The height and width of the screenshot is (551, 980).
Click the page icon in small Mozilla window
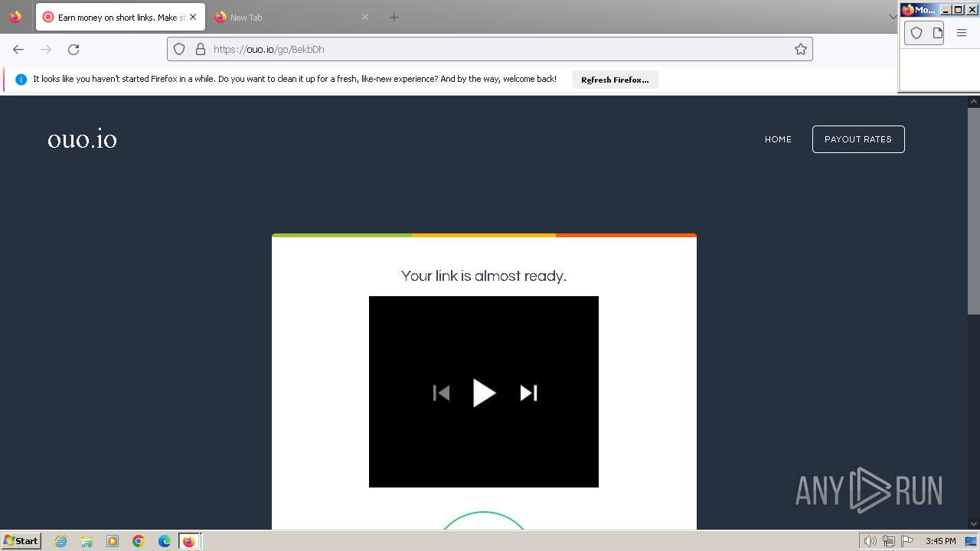pyautogui.click(x=937, y=33)
